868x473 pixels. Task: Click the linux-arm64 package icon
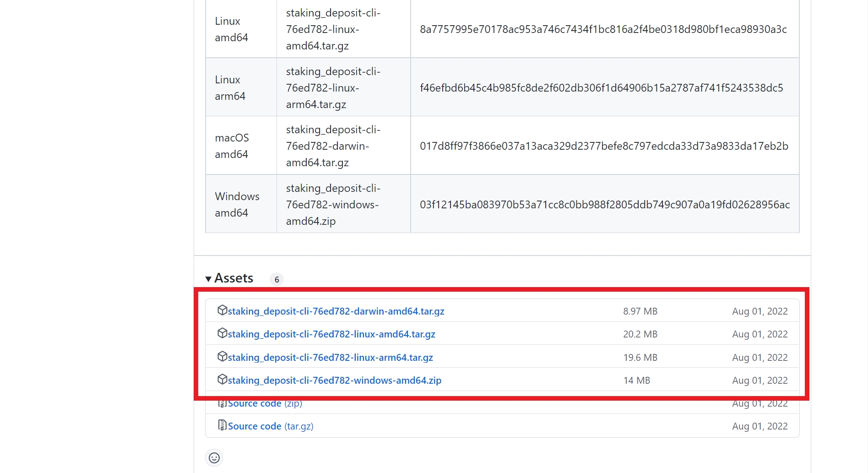(222, 357)
